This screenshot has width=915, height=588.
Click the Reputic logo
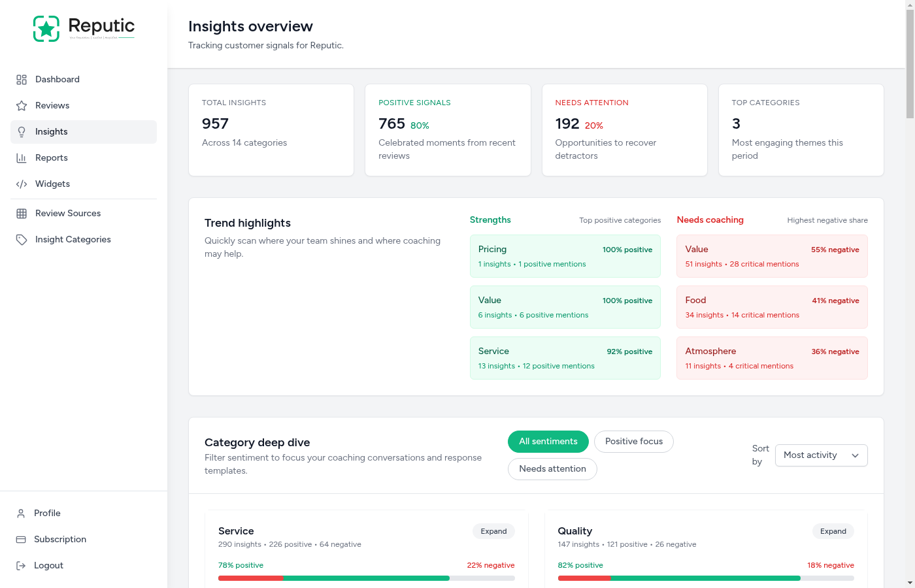point(83,28)
